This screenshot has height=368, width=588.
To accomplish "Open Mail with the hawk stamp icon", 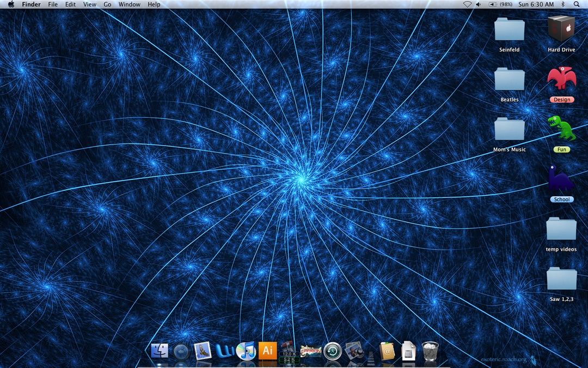I will 203,351.
